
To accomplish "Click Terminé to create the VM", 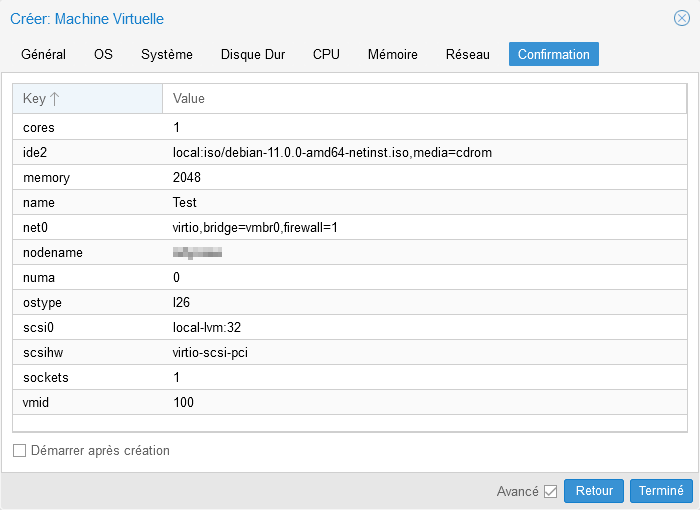I will click(x=661, y=491).
